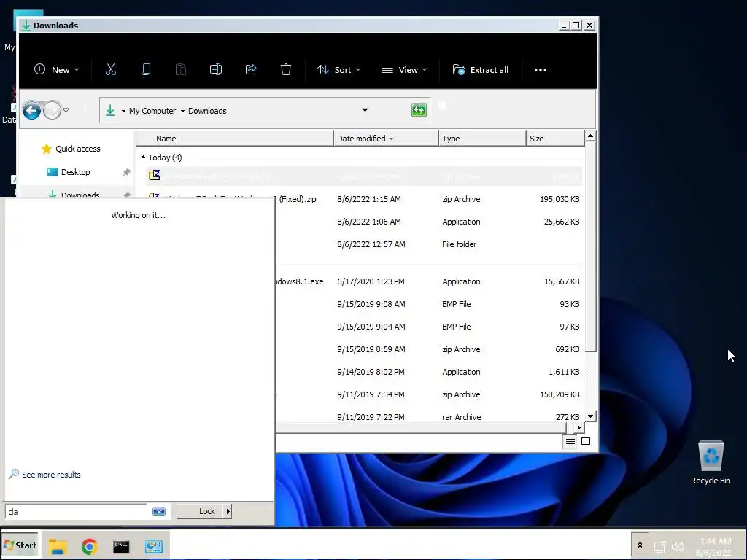Click the pin icon next to Desktop
The width and height of the screenshot is (747, 560).
126,172
